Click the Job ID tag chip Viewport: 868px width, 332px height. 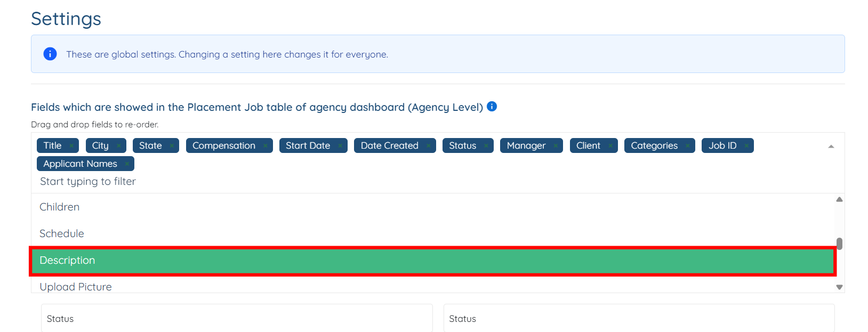722,146
